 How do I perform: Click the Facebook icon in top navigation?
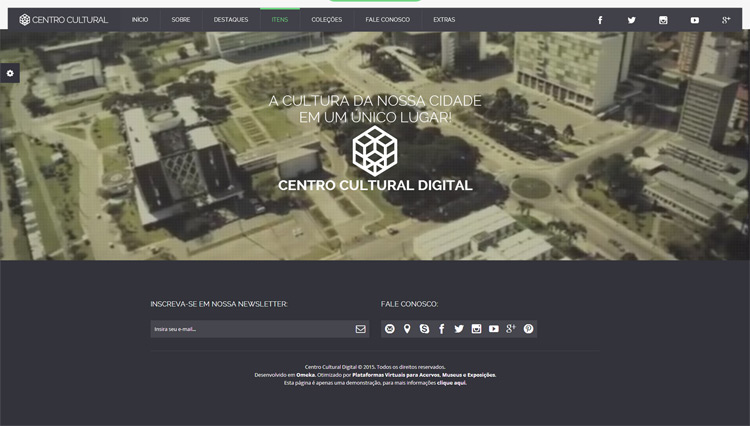(x=600, y=20)
